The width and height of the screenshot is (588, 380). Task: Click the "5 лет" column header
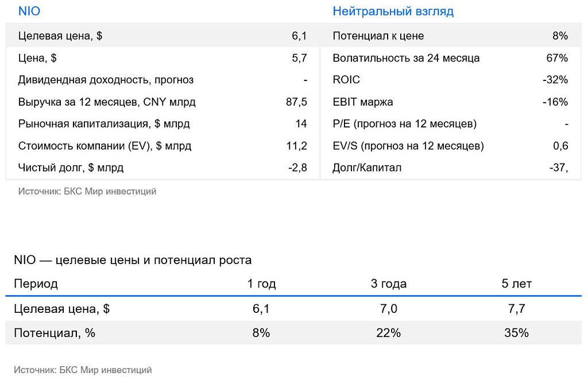(x=516, y=284)
